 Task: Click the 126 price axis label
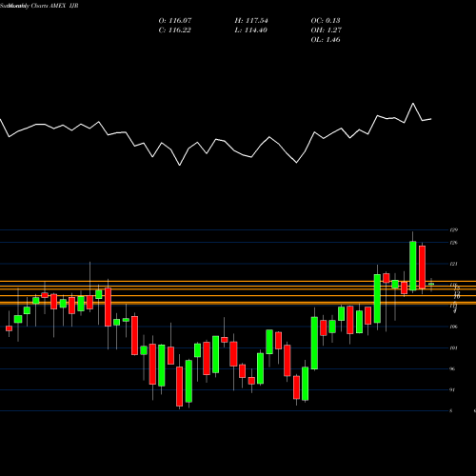453,243
